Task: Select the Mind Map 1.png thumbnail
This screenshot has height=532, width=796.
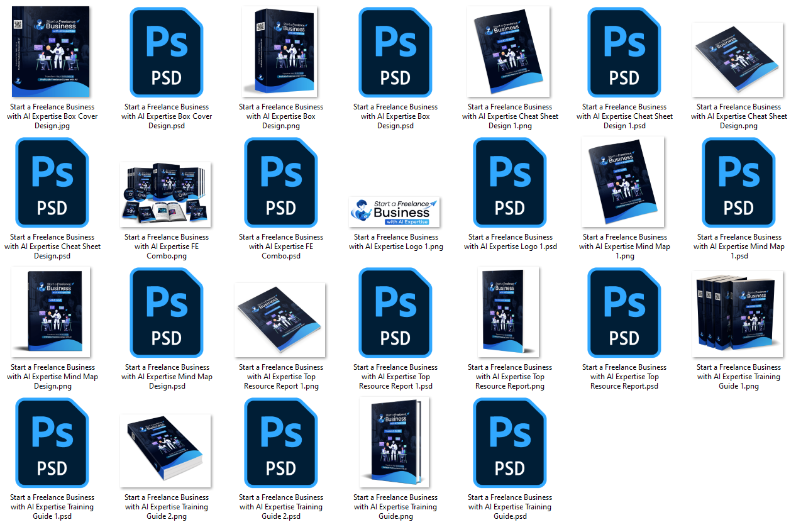Action: point(622,182)
